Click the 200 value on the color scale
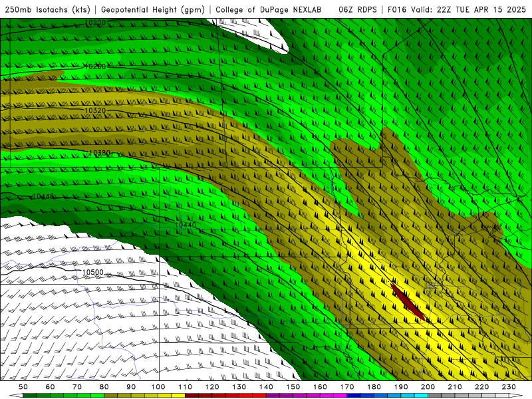532x399 pixels. tap(428, 387)
